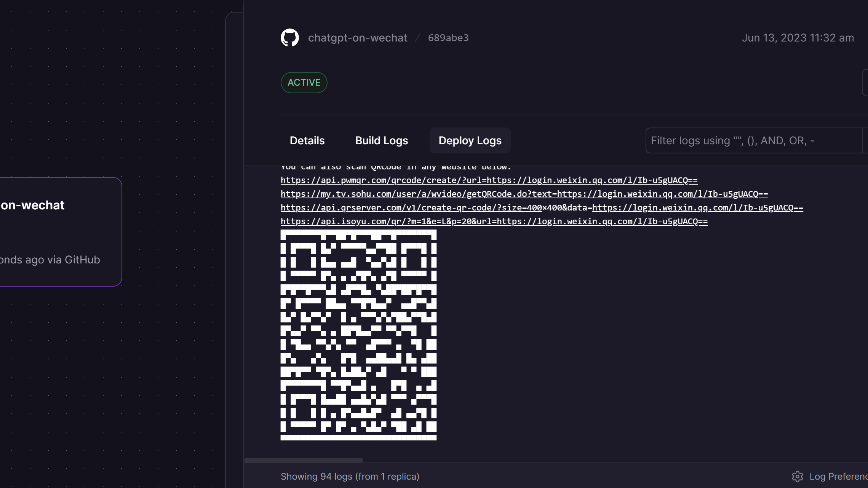Click 'Showing 94 logs' status text

(x=350, y=477)
